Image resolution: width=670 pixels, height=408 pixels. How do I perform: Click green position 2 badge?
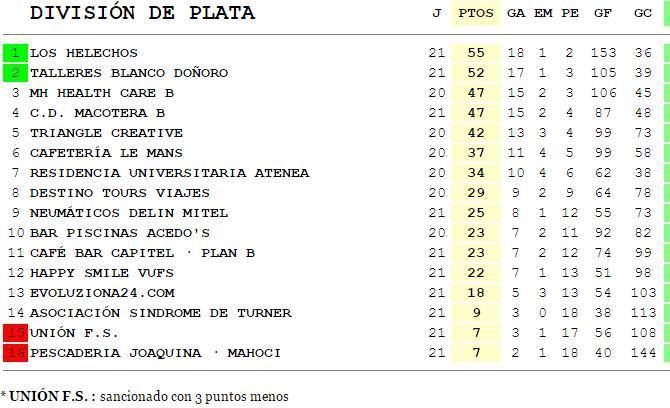click(16, 73)
